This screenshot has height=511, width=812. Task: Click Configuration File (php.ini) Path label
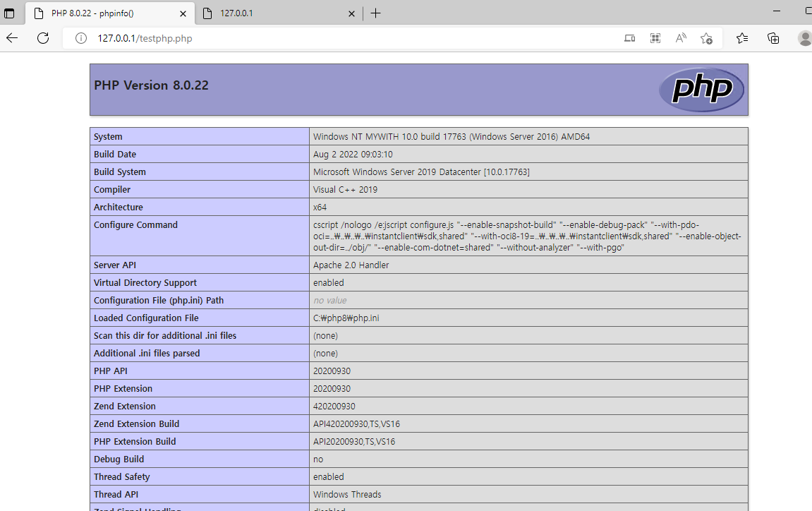(x=159, y=301)
